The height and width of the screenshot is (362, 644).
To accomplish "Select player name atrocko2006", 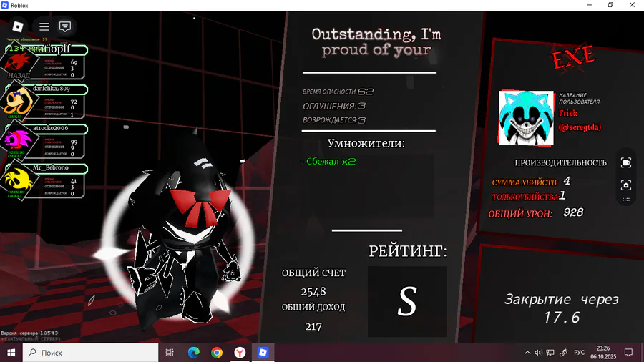I will tap(51, 128).
